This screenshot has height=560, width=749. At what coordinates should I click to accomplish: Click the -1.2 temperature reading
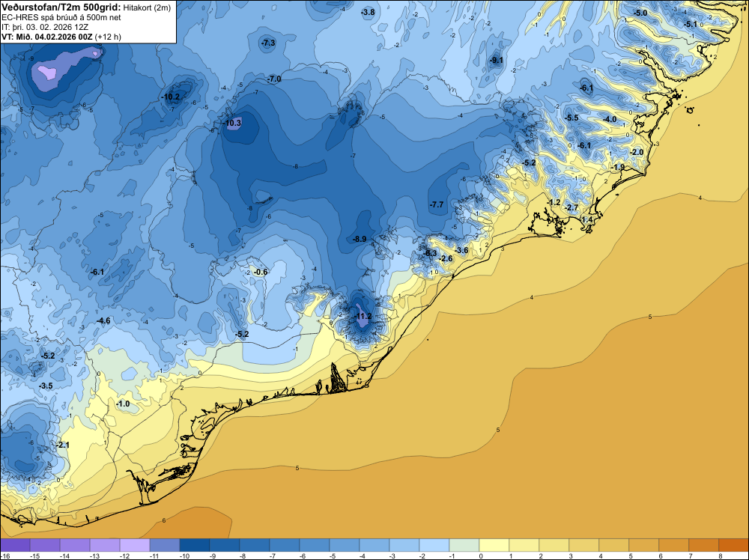click(x=554, y=202)
